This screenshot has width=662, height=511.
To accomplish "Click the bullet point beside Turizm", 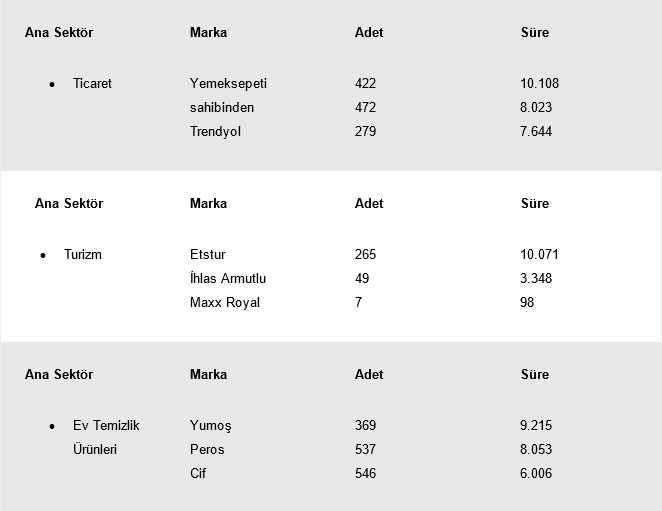I will tap(43, 256).
